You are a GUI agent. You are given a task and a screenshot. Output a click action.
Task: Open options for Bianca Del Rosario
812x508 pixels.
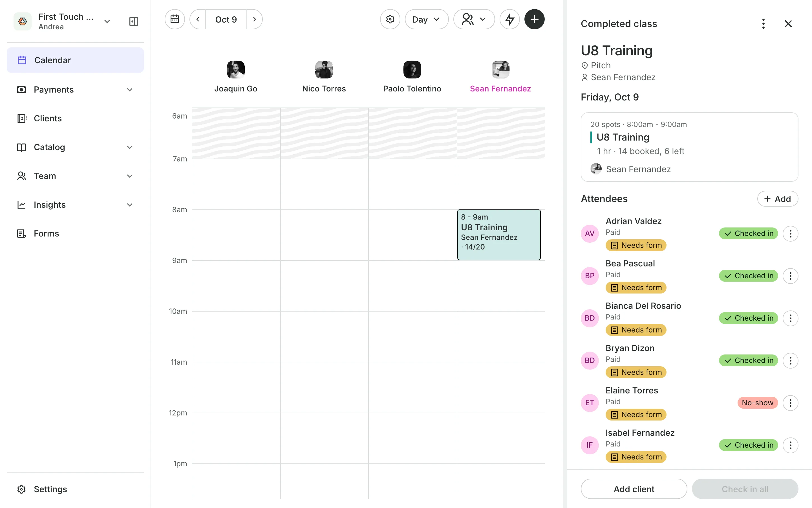790,318
